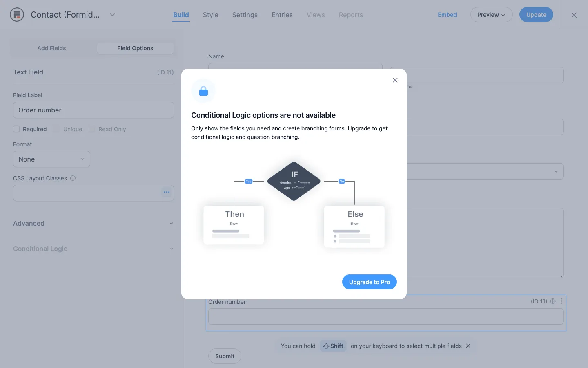Close the form builder with the X icon

tap(574, 15)
